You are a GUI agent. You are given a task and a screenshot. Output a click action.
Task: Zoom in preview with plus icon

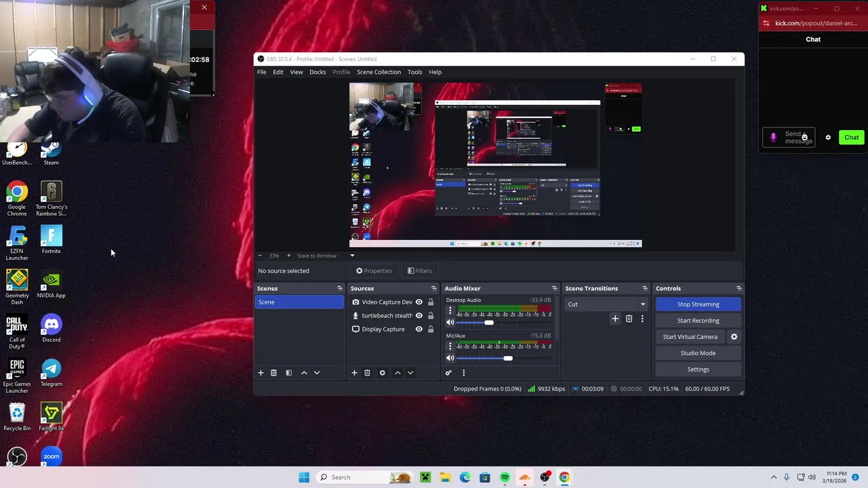(x=288, y=256)
